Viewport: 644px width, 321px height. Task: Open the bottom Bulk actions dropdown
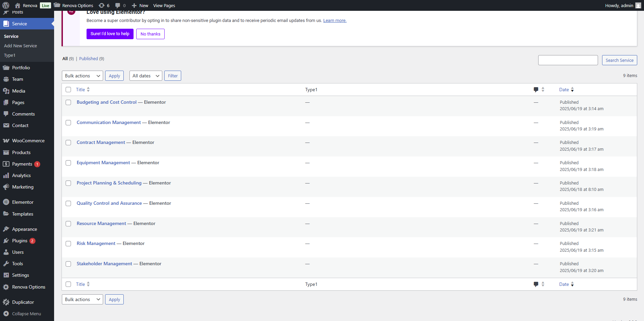[82, 299]
